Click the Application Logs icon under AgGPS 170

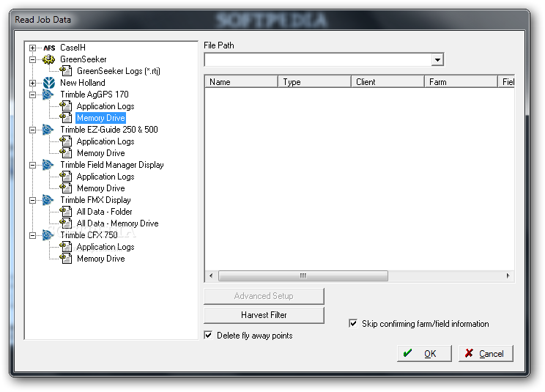pyautogui.click(x=66, y=106)
